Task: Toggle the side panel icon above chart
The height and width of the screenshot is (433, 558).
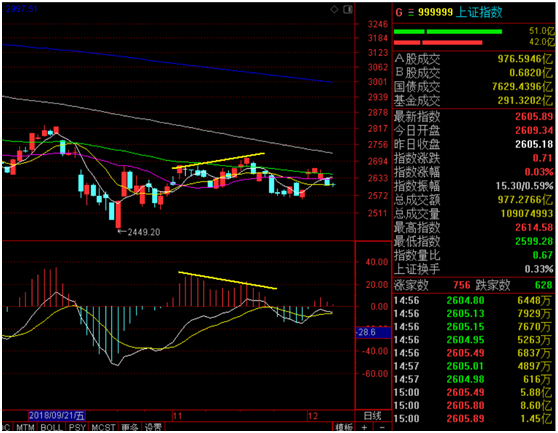Action: 348,10
